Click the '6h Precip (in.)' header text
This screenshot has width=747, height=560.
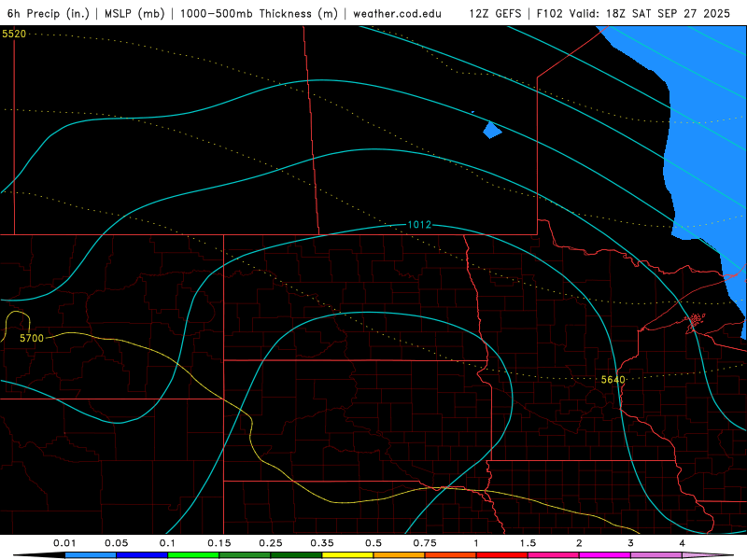point(49,13)
